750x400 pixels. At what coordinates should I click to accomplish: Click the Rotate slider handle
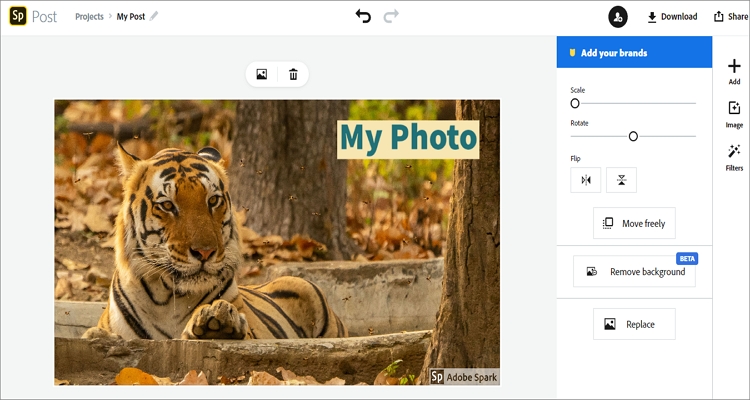click(633, 136)
